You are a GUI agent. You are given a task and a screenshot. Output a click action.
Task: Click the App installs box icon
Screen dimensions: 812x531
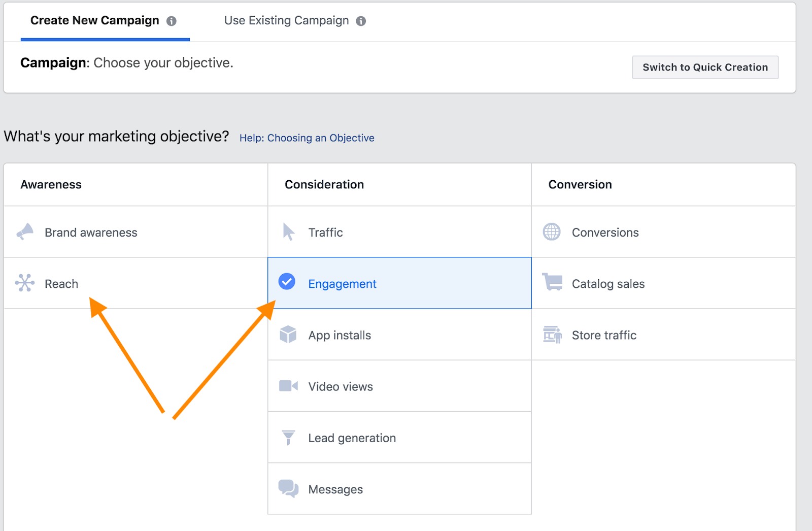(288, 335)
